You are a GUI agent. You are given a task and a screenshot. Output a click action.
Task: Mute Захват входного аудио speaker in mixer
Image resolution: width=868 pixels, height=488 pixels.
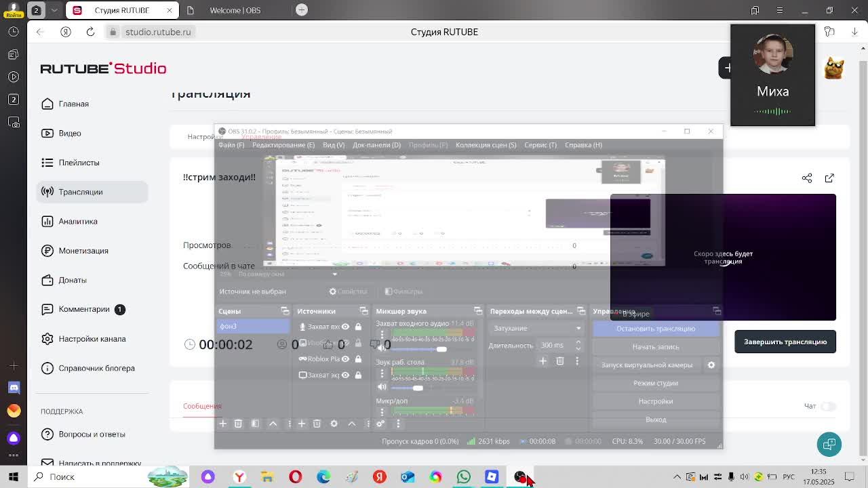[x=382, y=348]
